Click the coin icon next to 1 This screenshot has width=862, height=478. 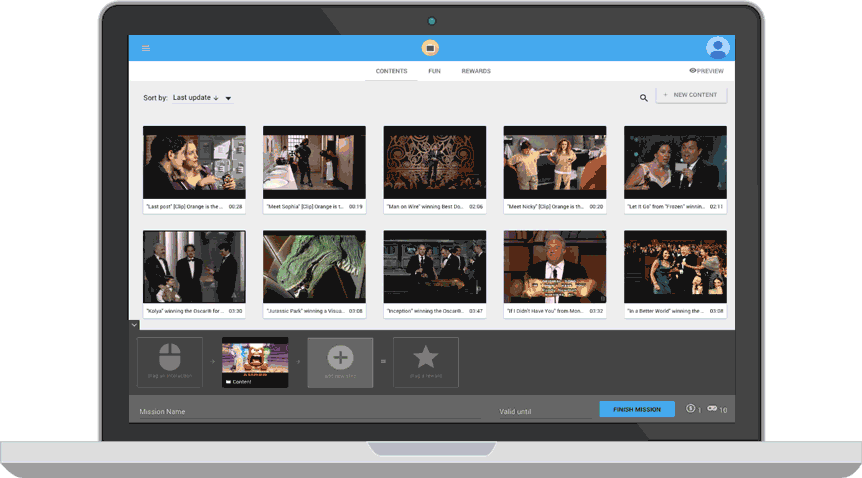tap(690, 409)
